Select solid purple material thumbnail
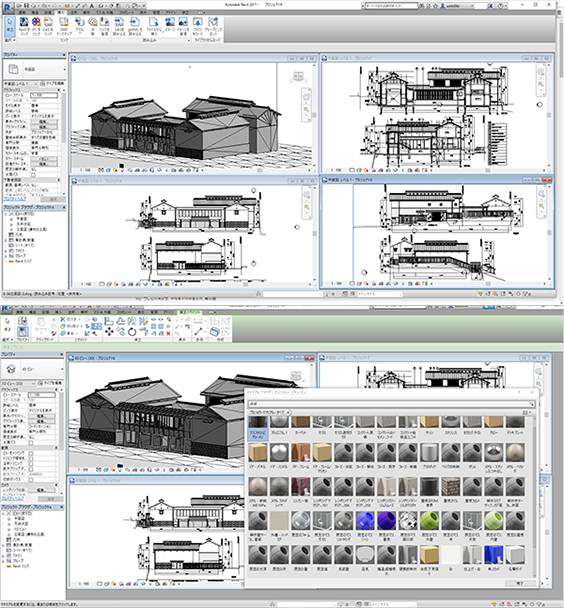The image size is (564, 608). pos(386,521)
